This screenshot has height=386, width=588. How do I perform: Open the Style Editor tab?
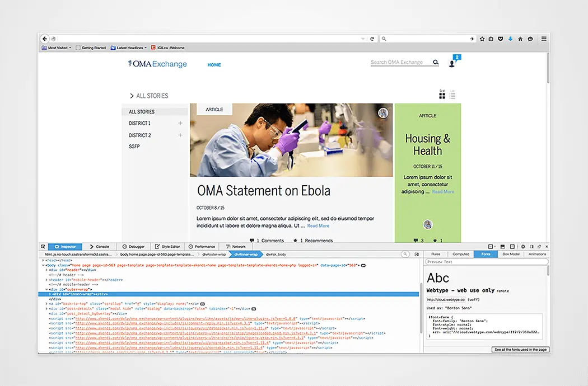167,247
